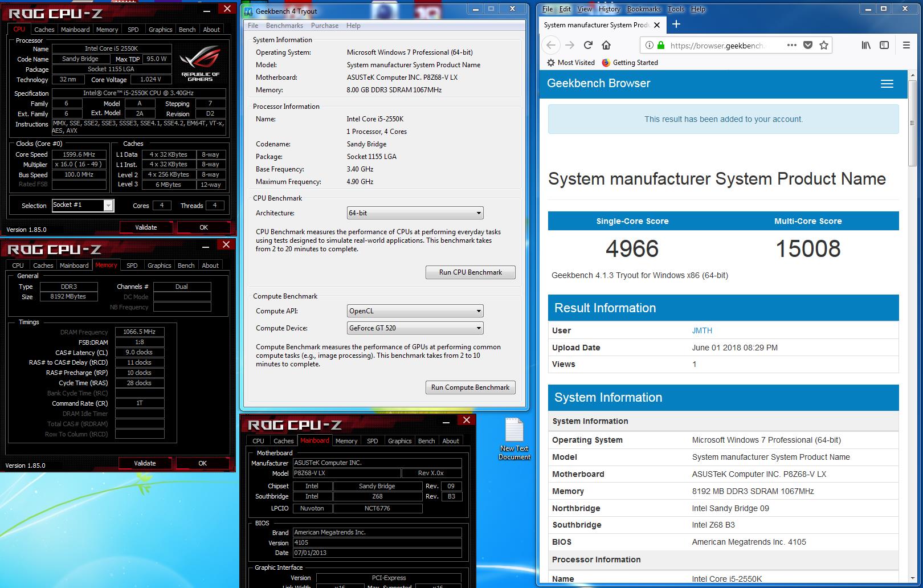This screenshot has width=923, height=588.
Task: Toggle Firefox sidebar icon
Action: point(884,46)
